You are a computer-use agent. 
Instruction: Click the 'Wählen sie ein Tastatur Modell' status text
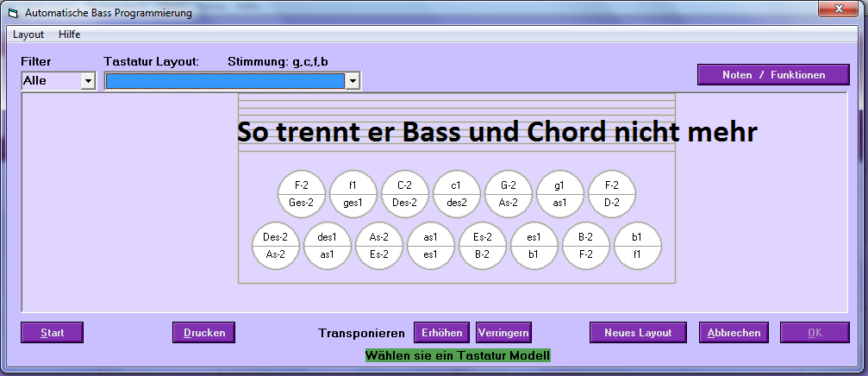click(458, 355)
